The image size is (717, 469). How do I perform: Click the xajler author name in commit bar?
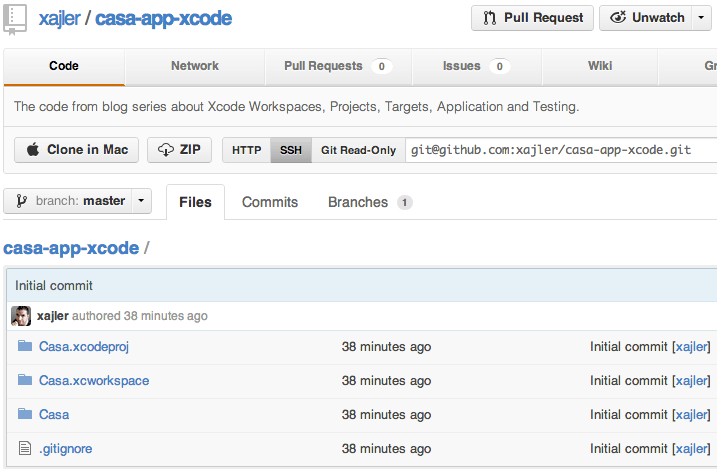click(53, 316)
